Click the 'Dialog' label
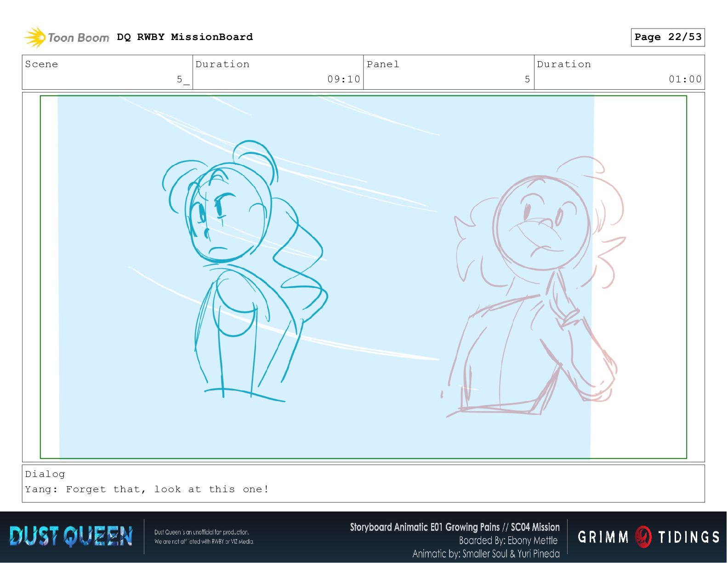Screen dimensions: 728x563 click(x=45, y=474)
